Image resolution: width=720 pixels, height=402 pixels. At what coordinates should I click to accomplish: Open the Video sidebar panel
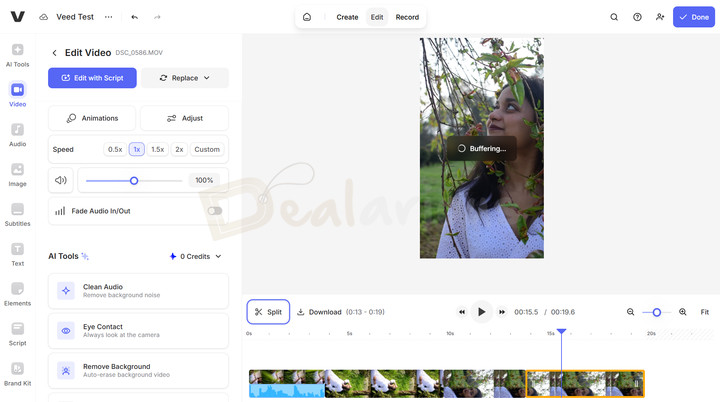point(17,95)
